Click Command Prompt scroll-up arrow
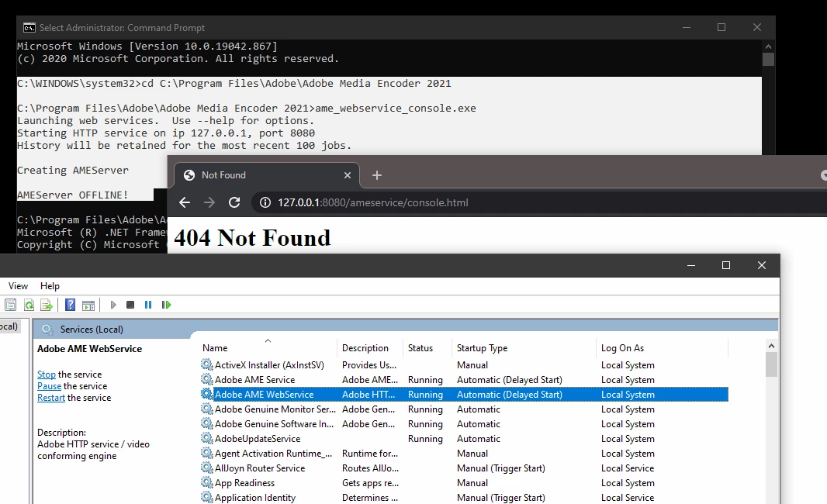Viewport: 827px width, 504px height. point(769,47)
